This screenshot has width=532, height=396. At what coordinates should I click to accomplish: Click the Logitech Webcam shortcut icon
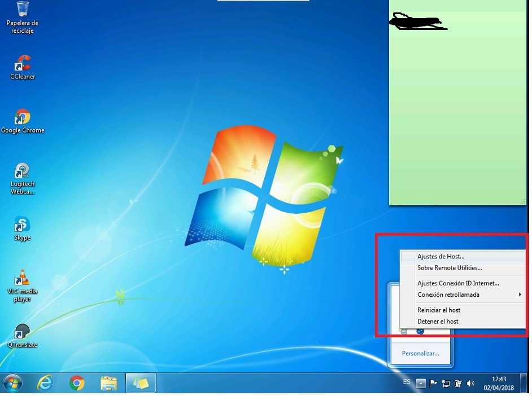point(22,171)
